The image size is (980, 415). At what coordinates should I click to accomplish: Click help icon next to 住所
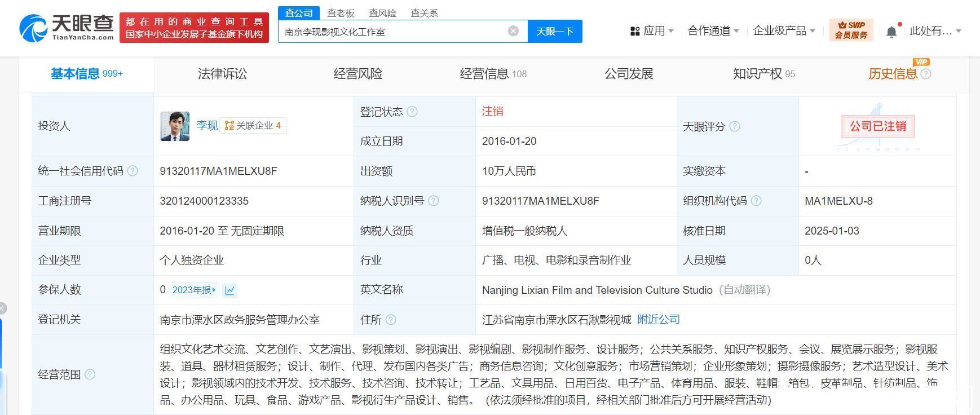(391, 320)
